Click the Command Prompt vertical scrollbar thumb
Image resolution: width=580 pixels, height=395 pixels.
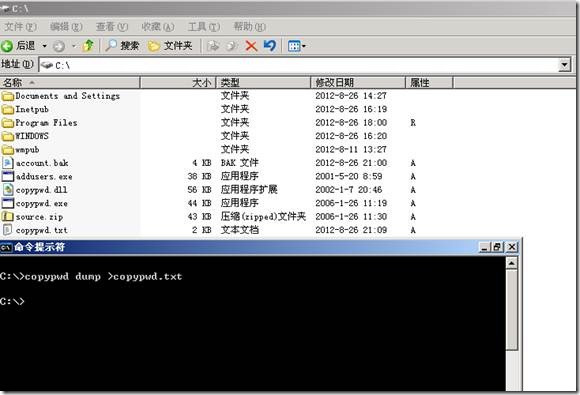click(512, 310)
